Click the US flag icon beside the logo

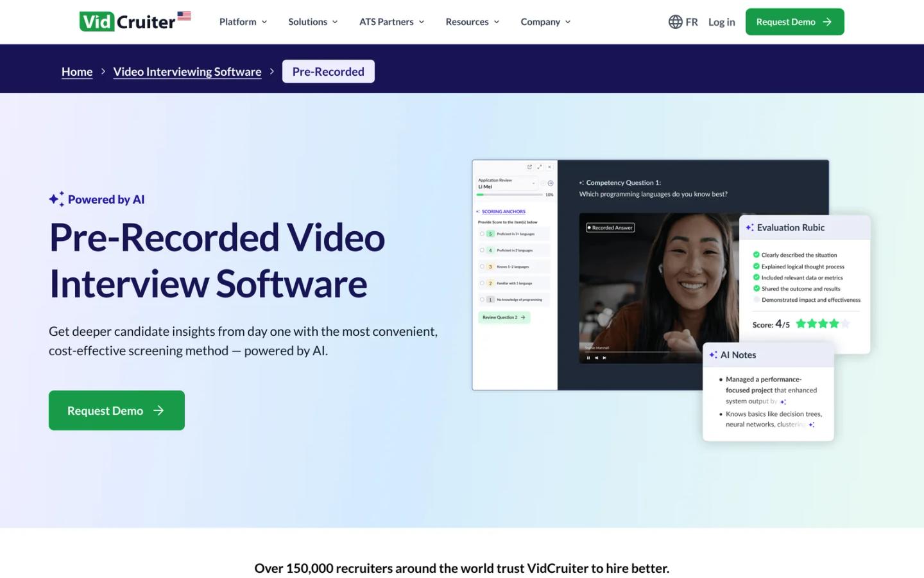[x=184, y=16]
